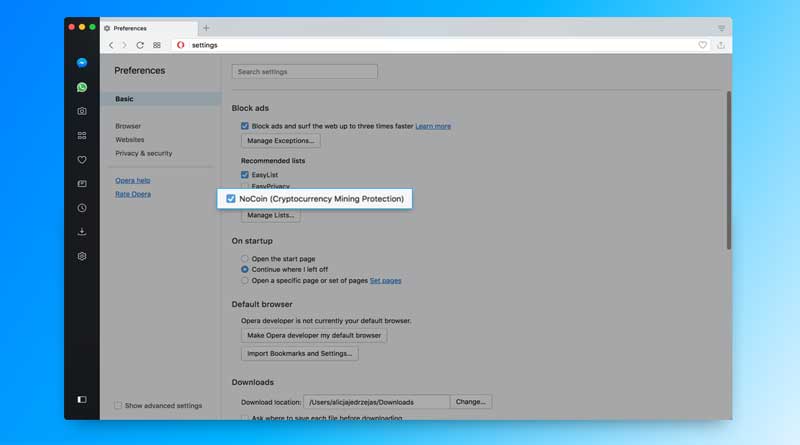Image resolution: width=800 pixels, height=445 pixels.
Task: Toggle NoCoin Cryptocurrency Mining Protection
Action: 231,199
